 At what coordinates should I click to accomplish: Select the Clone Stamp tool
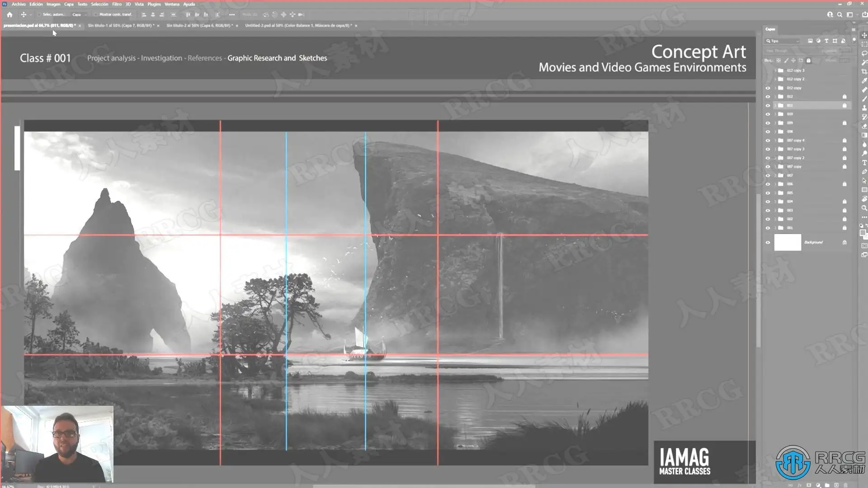point(864,108)
